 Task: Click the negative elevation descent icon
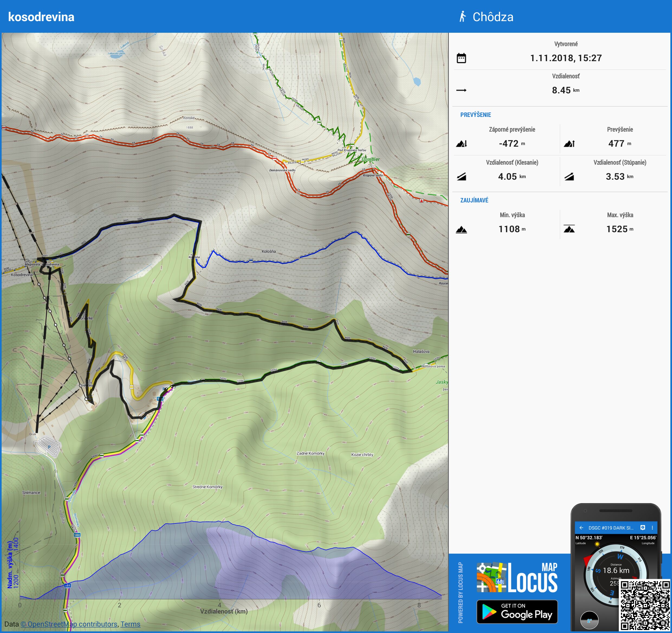pyautogui.click(x=461, y=144)
